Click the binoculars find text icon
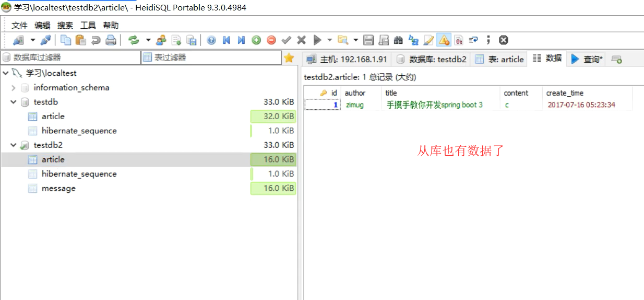Image resolution: width=644 pixels, height=300 pixels. coord(398,40)
